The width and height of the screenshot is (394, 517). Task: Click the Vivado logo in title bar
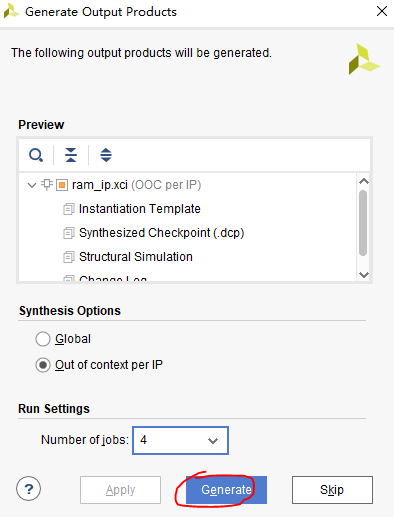(11, 11)
